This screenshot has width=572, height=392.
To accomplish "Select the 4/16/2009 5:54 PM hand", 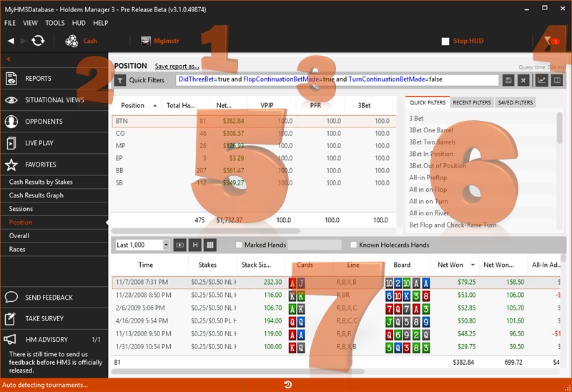I will 336,321.
